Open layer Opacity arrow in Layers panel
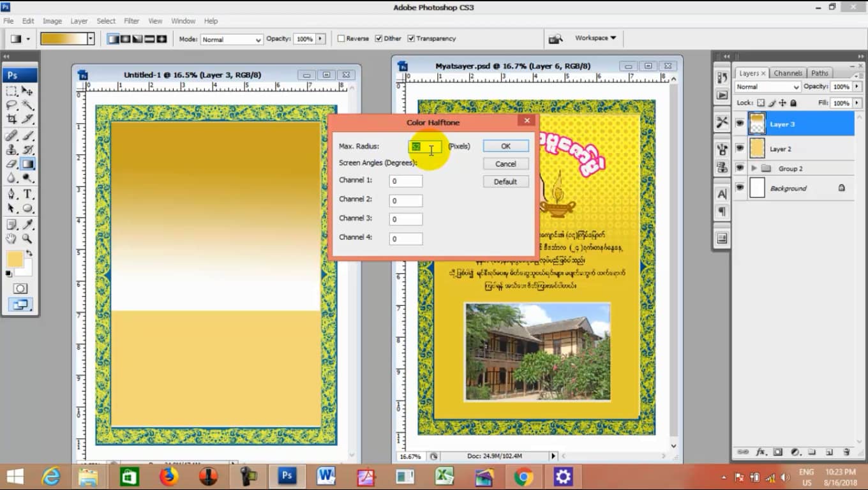 pyautogui.click(x=856, y=87)
